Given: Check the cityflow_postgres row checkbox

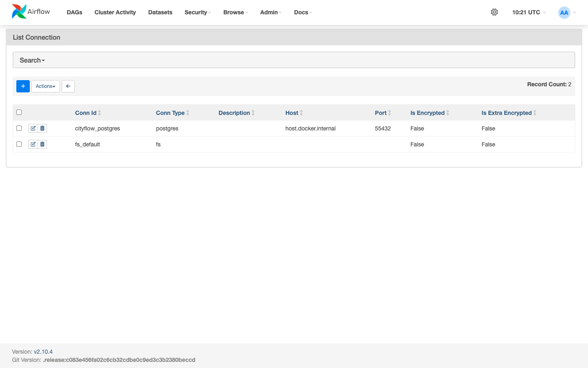Looking at the screenshot, I should (19, 128).
